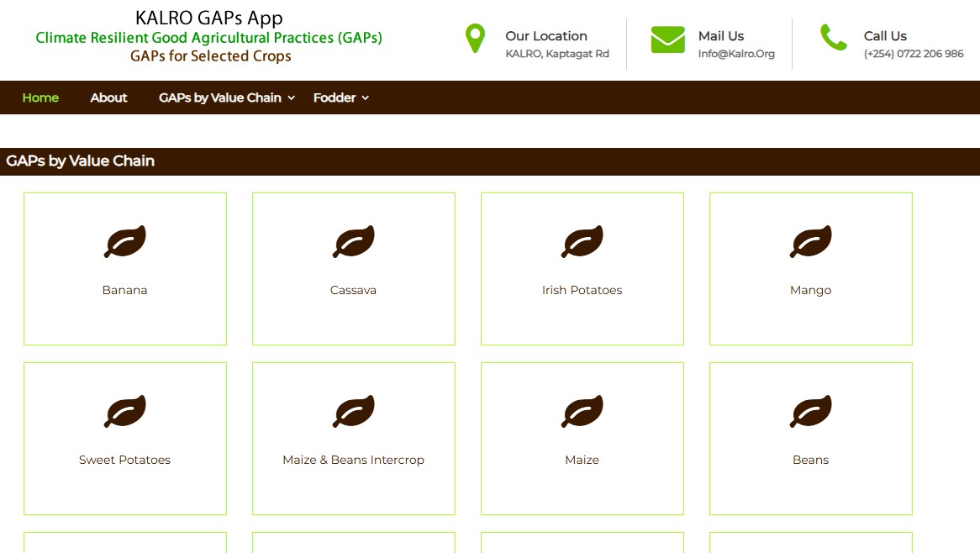Click the green location pin icon
Screen dimensions: 980x553
(475, 39)
